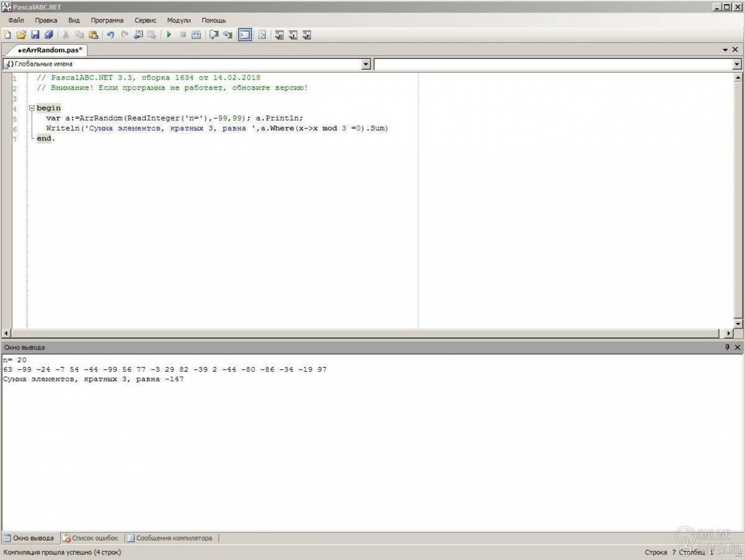Close the Окно вывода panel
This screenshot has height=560, width=745.
coord(737,348)
